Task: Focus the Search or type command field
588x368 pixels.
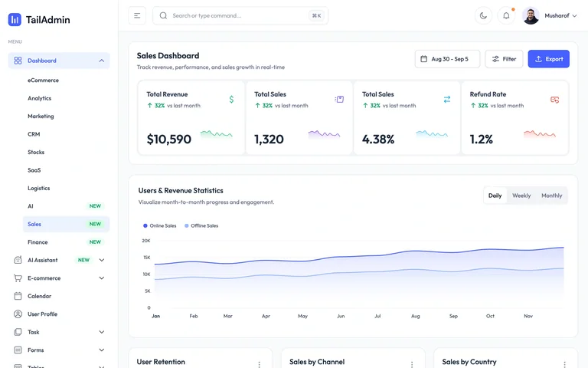Action: (x=240, y=16)
